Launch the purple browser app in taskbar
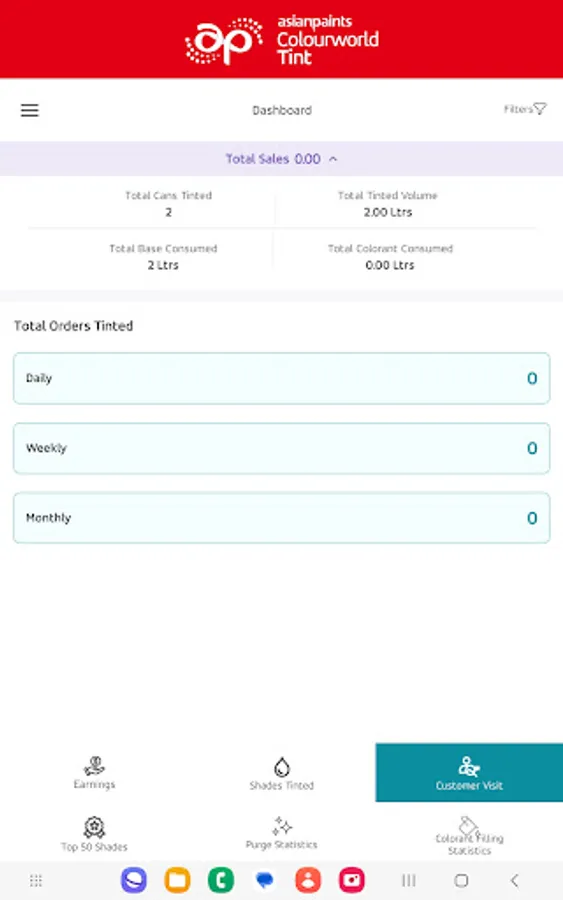Viewport: 563px width, 900px height. point(134,880)
